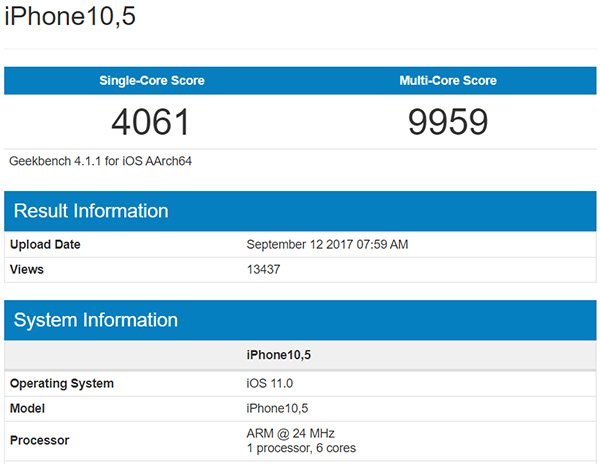Select the single-core score value 4061
The width and height of the screenshot is (600, 464).
click(150, 122)
